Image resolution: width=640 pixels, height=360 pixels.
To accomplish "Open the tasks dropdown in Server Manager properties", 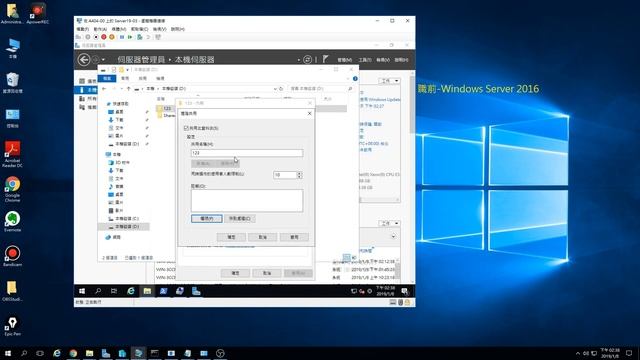I will (x=389, y=81).
